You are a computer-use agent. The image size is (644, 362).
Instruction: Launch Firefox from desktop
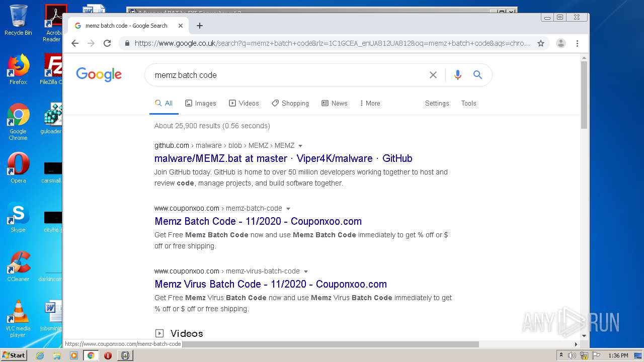point(18,69)
